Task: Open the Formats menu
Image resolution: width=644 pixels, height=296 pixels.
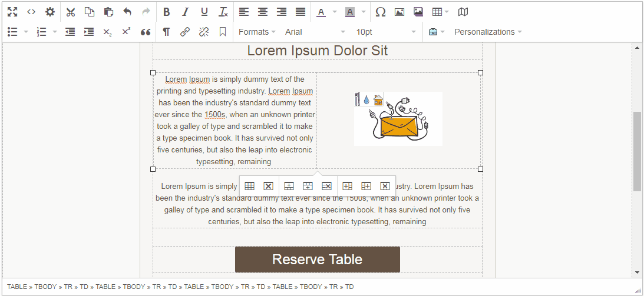Action: [x=257, y=32]
